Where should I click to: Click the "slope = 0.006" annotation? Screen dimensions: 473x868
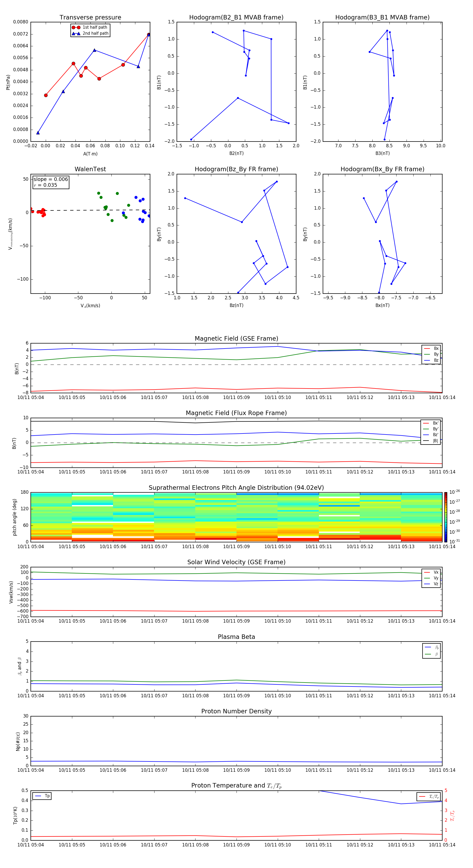tap(51, 179)
